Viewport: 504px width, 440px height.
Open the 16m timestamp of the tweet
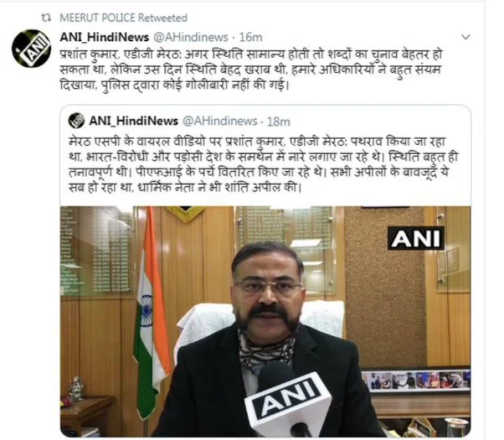point(251,37)
